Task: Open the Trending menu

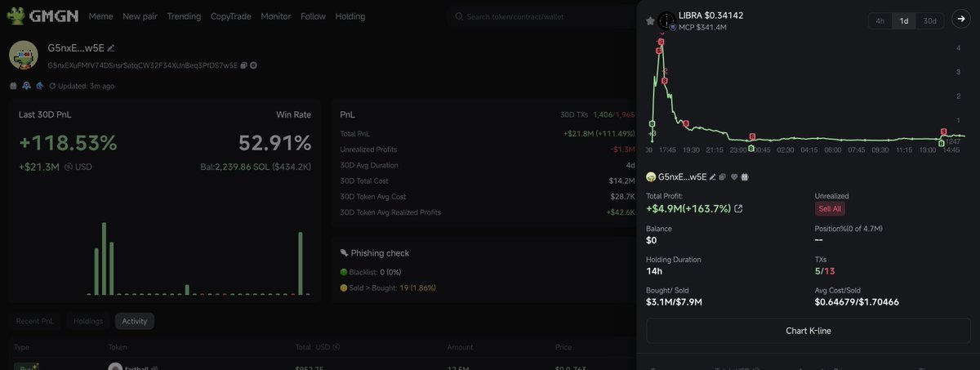Action: tap(184, 16)
